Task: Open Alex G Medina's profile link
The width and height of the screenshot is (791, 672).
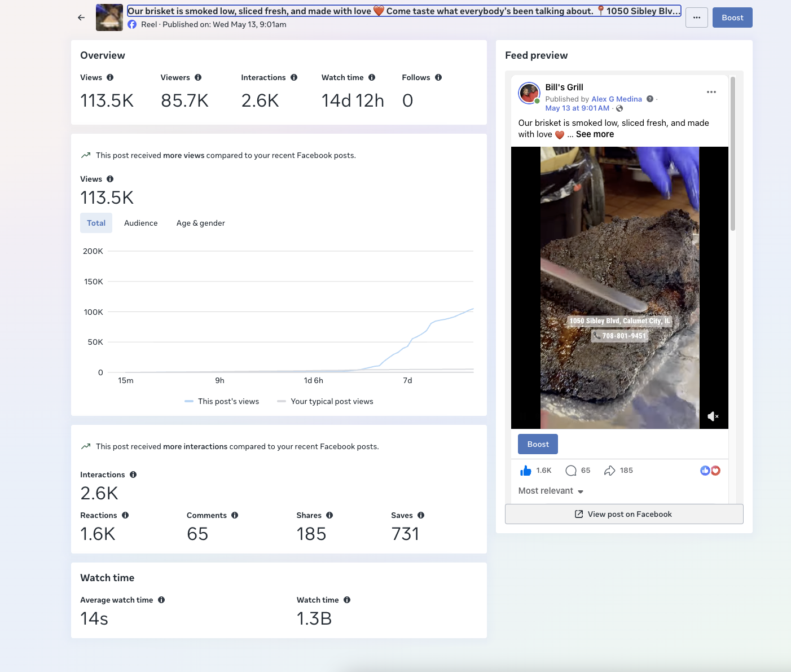Action: (617, 99)
